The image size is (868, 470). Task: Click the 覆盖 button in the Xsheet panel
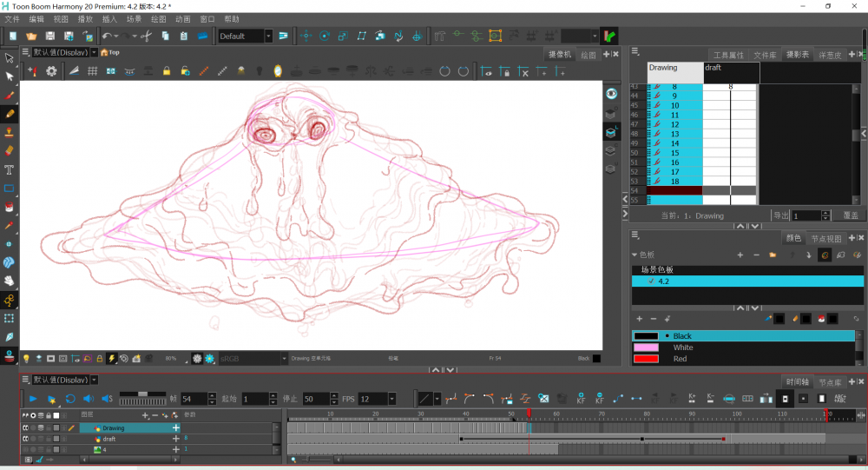[x=850, y=215]
